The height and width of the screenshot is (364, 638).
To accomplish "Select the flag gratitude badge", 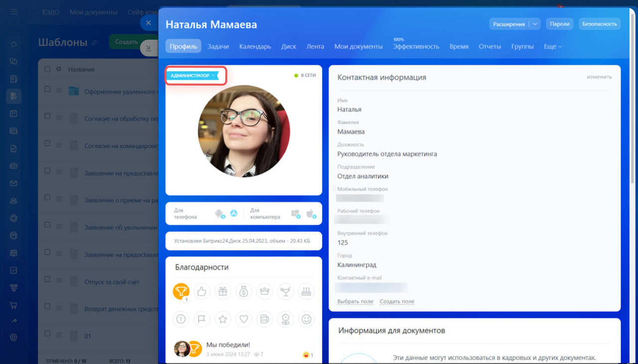I will click(202, 319).
